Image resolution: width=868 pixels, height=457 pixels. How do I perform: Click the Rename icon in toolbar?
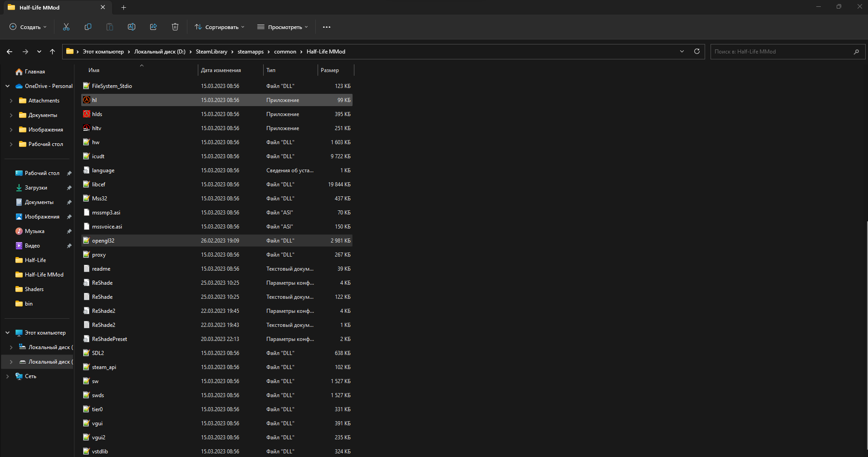[132, 27]
